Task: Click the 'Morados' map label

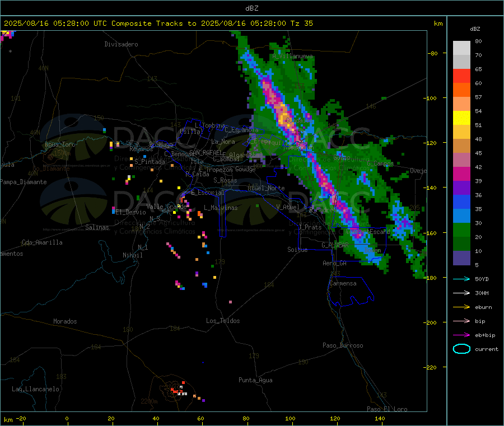Action: [65, 321]
